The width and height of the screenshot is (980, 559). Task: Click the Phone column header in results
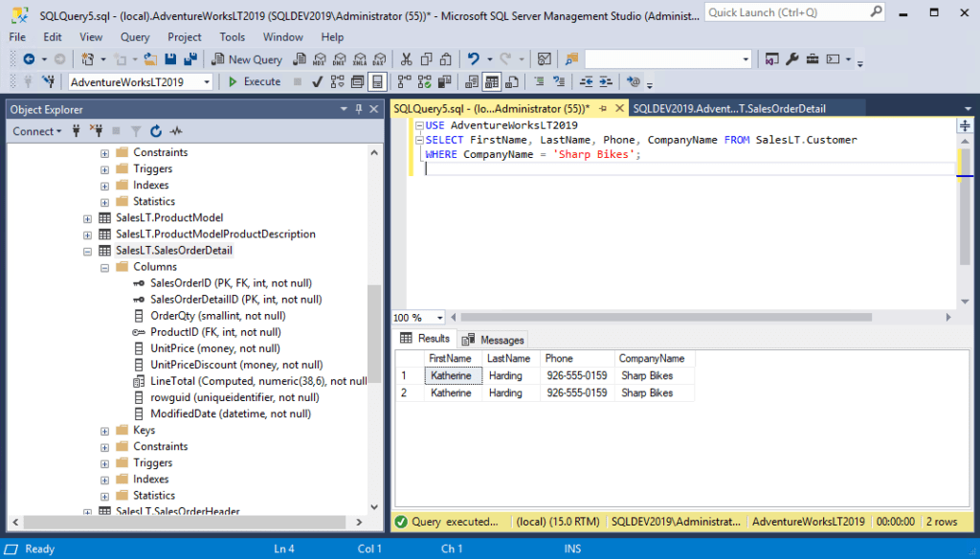[x=577, y=358]
